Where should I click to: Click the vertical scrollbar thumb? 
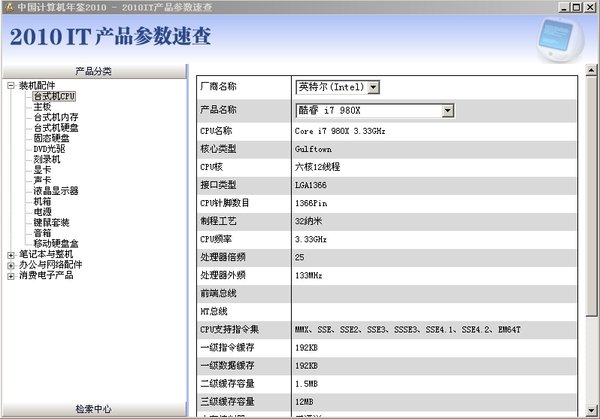591,196
